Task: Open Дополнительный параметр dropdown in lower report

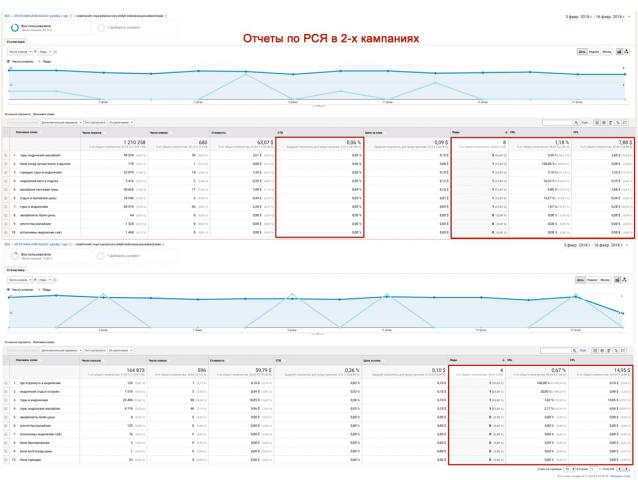Action: [61, 350]
